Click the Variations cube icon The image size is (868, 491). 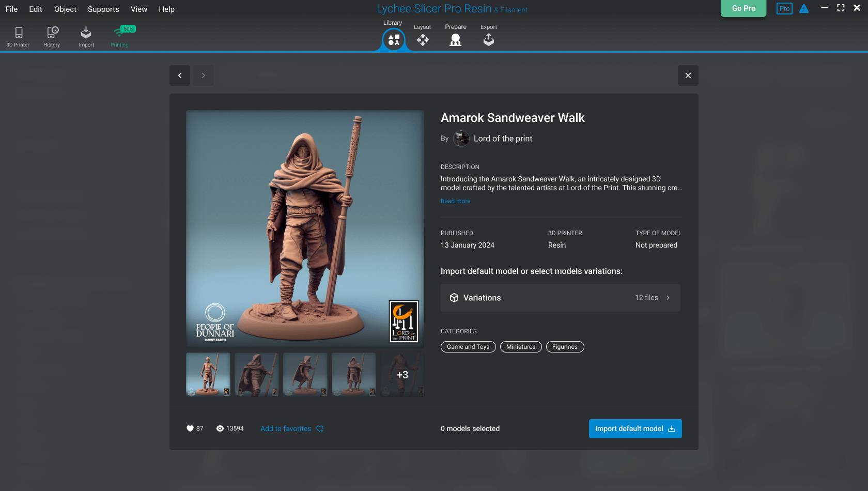tap(454, 298)
